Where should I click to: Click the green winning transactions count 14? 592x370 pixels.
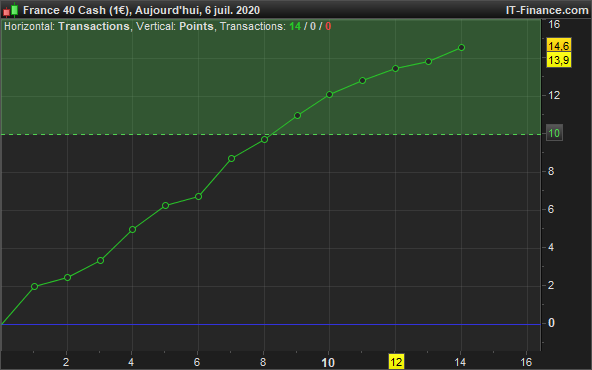tap(295, 26)
